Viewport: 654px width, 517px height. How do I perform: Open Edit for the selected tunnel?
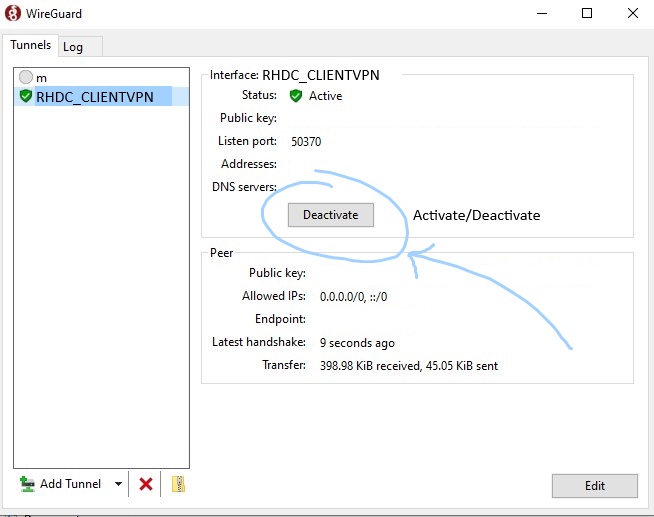[x=595, y=486]
